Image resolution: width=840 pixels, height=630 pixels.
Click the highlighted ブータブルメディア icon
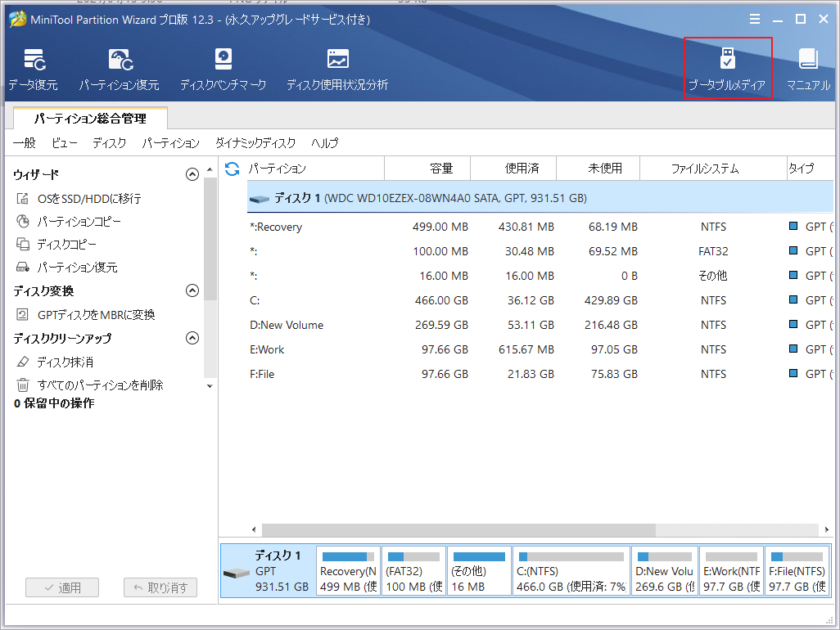tap(727, 67)
